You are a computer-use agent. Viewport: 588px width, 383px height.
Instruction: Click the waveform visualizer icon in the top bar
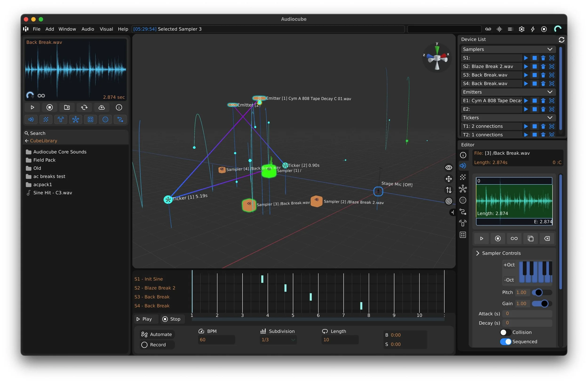click(x=499, y=29)
